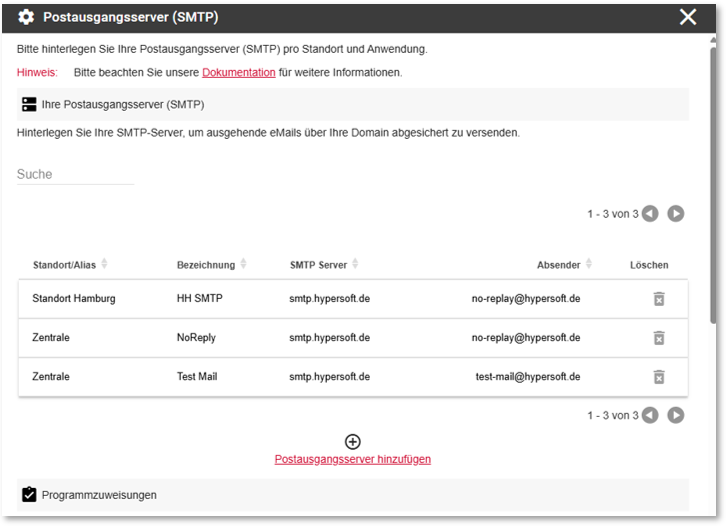Delete the Zentrale NoReply server entry
The height and width of the screenshot is (526, 726).
(659, 338)
